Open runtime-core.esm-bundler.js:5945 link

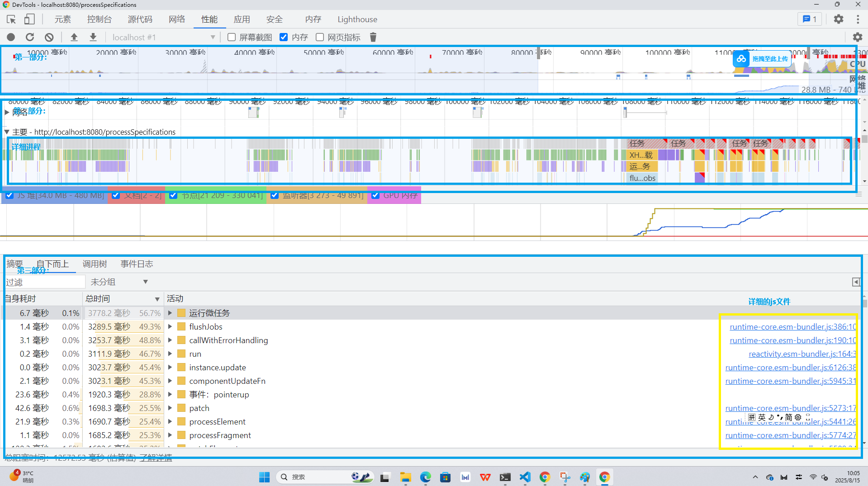click(x=791, y=381)
